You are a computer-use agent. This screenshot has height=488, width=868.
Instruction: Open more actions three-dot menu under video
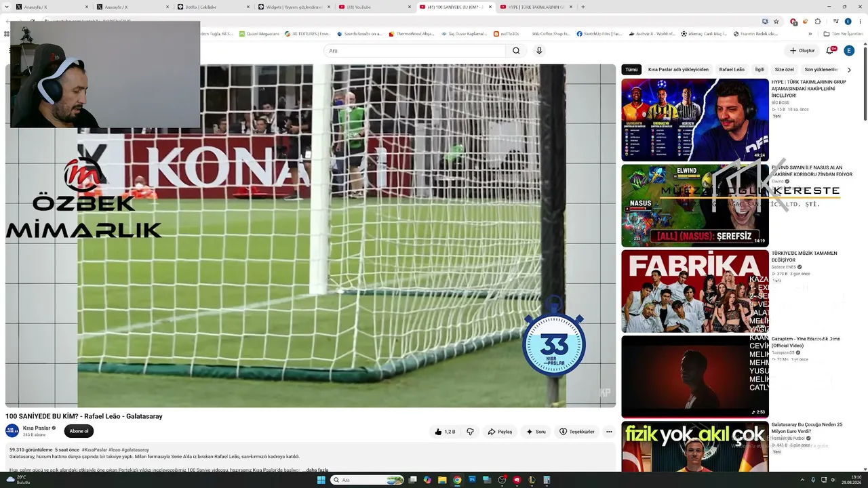coord(609,432)
